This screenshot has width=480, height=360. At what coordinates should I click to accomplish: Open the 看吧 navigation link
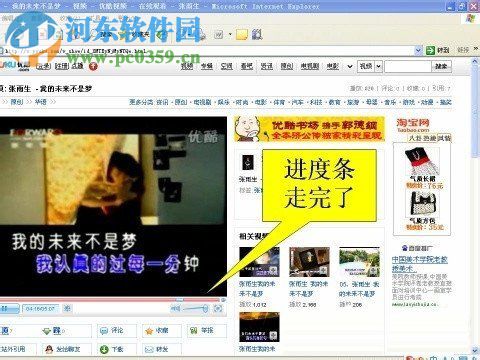247,66
